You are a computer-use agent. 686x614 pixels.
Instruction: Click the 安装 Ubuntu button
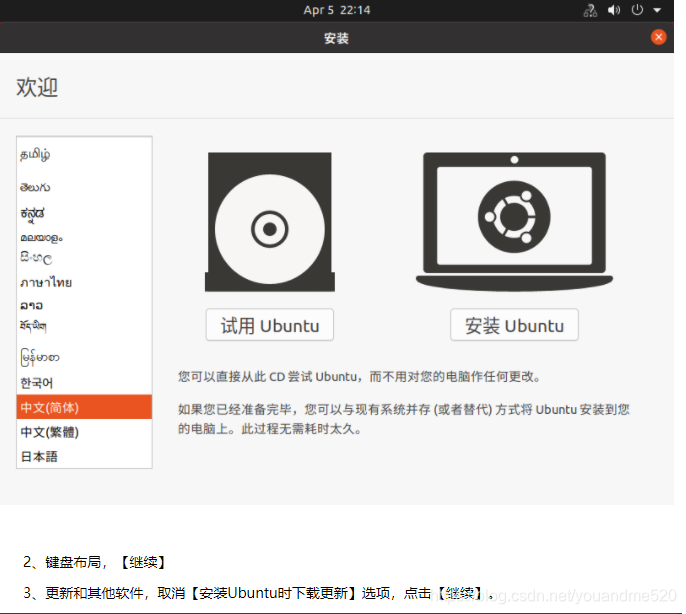(x=514, y=325)
